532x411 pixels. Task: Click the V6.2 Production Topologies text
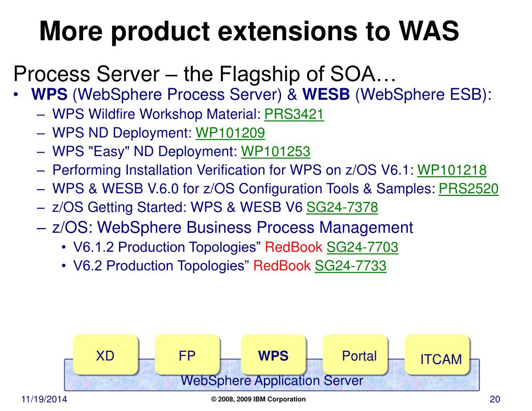coord(161,266)
